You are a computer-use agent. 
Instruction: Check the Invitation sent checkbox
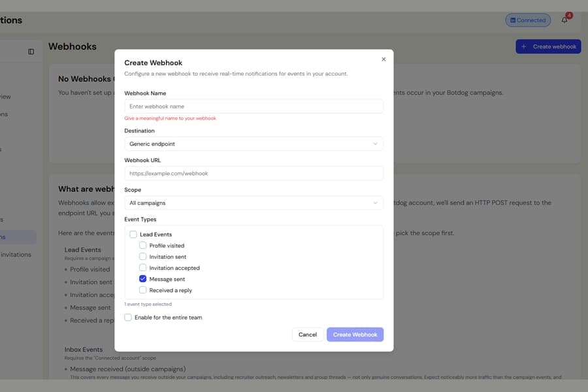pos(143,257)
